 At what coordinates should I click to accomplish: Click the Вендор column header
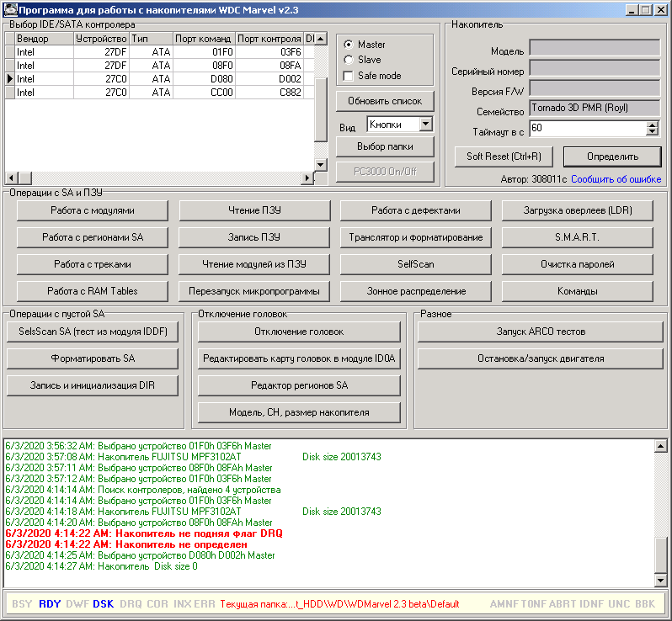(x=42, y=39)
